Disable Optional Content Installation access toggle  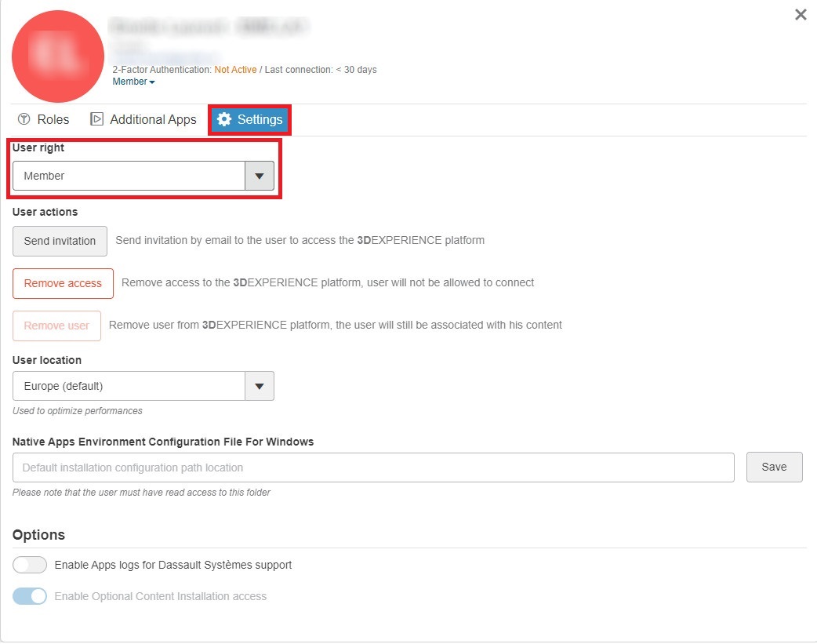point(30,596)
